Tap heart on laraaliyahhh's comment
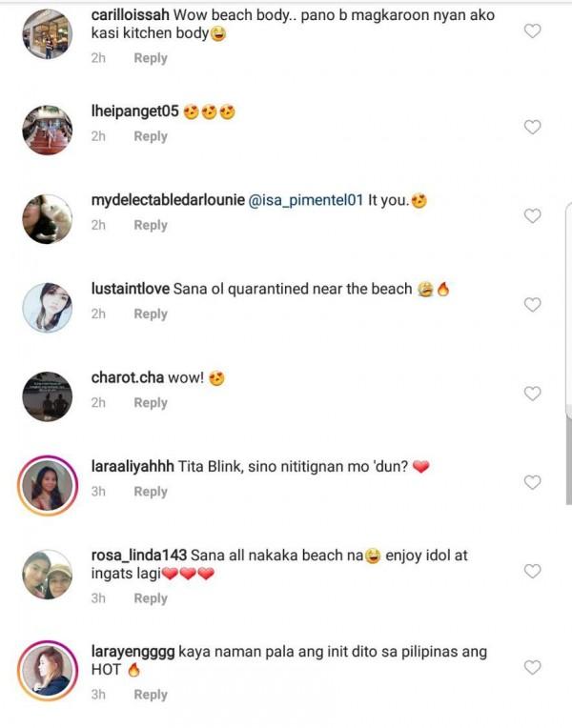Viewport: 572px width, 728px height. pyautogui.click(x=533, y=482)
